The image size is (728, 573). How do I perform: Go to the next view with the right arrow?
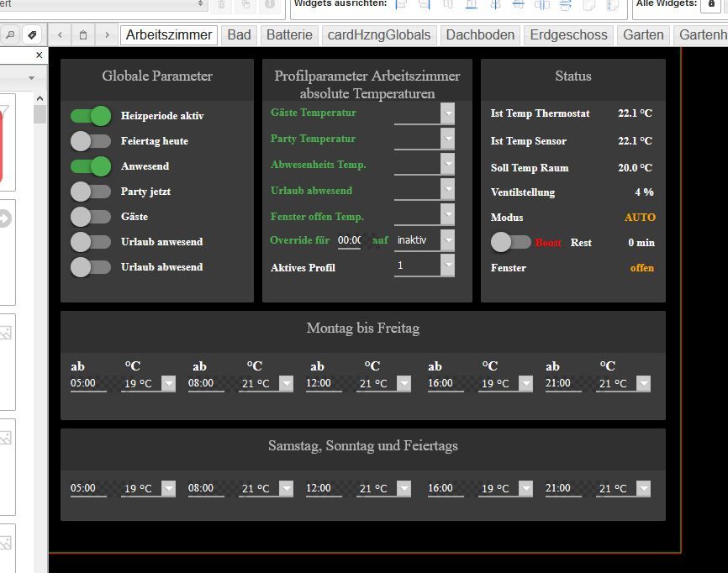click(x=107, y=34)
